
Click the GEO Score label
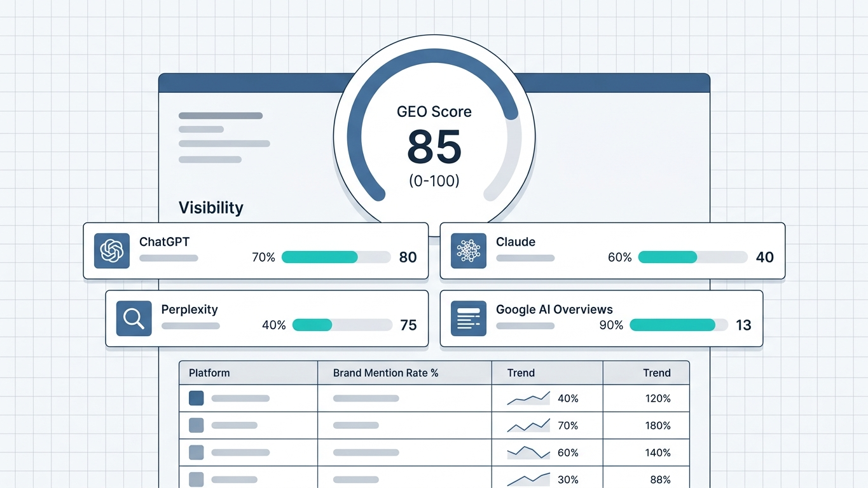pos(434,112)
